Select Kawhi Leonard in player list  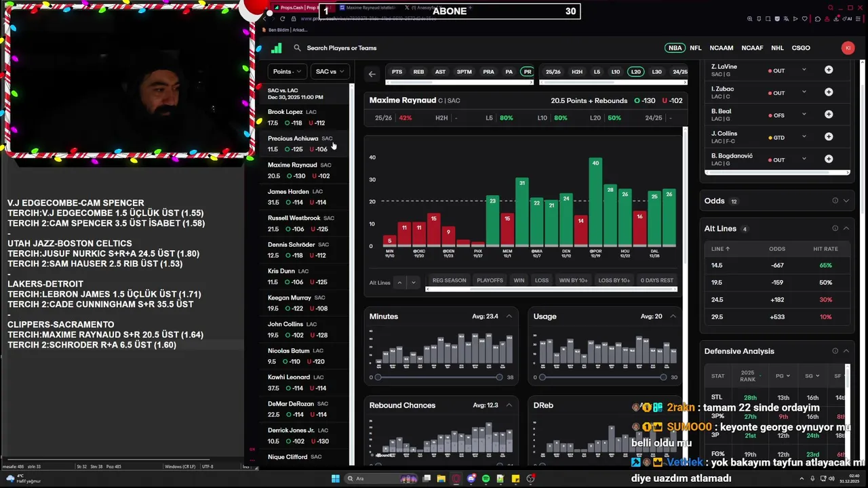pos(304,383)
